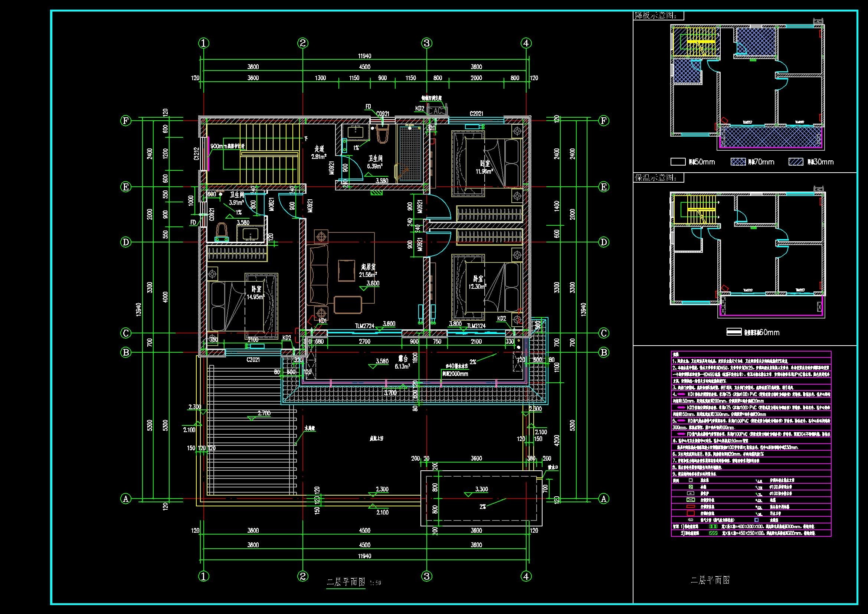Click the magenta notes table

[751, 444]
